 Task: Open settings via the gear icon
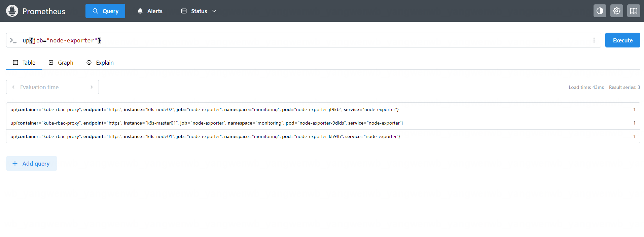pyautogui.click(x=616, y=11)
